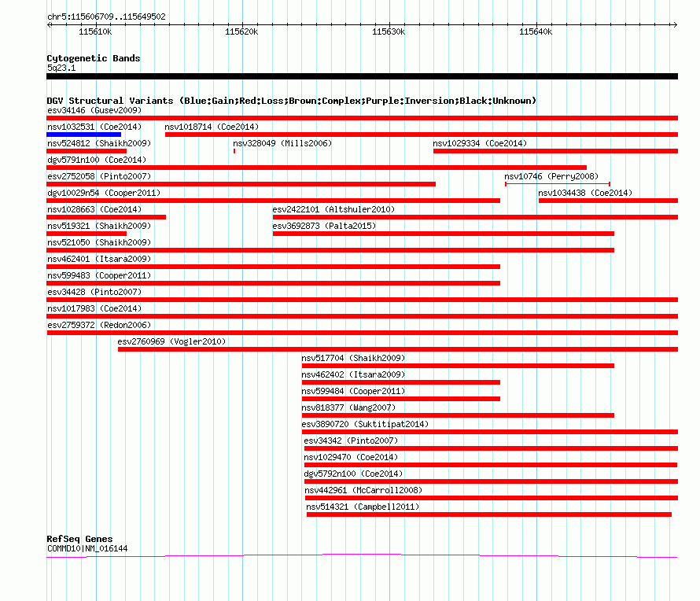Click the 5q23.1 band label
700x601 pixels.
pos(61,68)
